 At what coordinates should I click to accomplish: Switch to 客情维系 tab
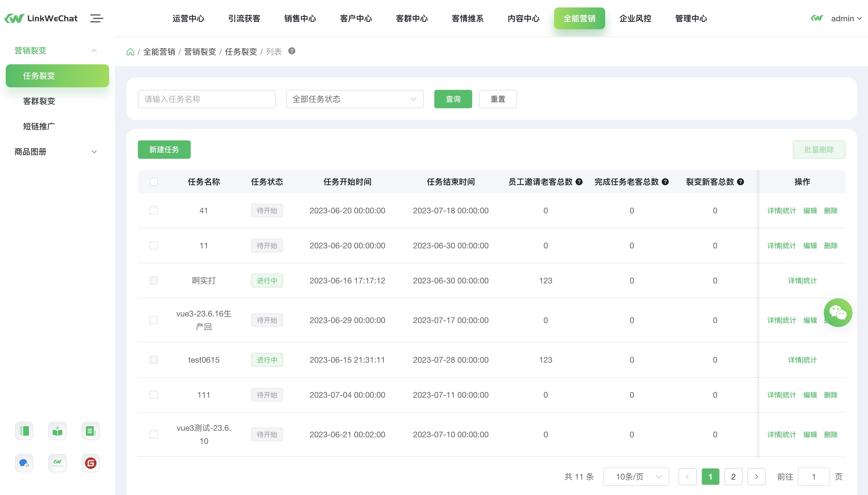click(x=468, y=18)
